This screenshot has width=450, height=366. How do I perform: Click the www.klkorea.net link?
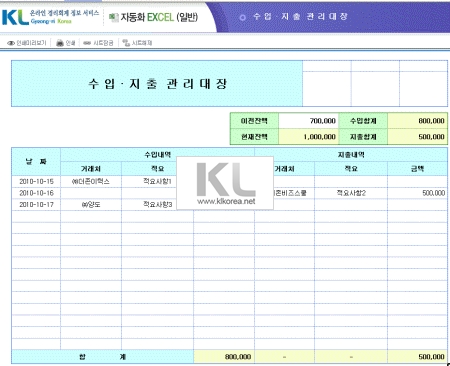pyautogui.click(x=226, y=201)
